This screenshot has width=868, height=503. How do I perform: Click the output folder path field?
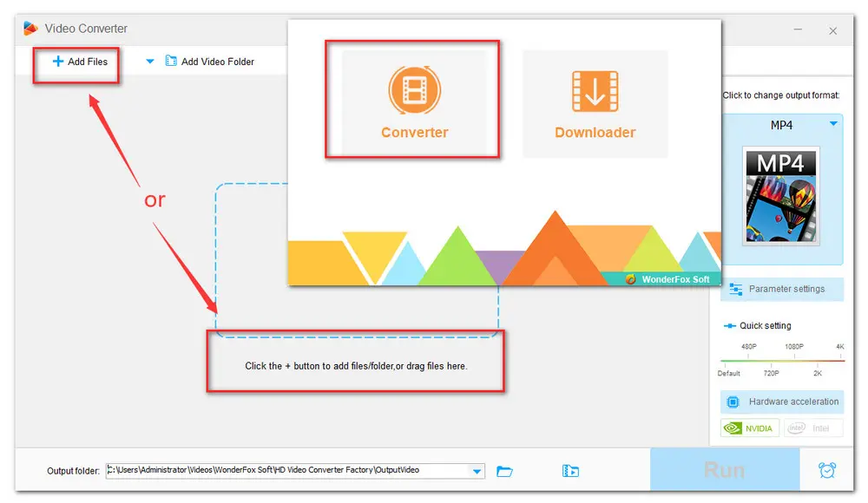click(288, 470)
